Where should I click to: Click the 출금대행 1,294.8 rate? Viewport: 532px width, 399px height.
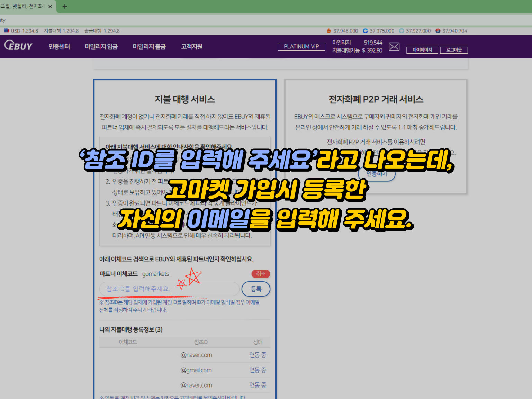point(102,31)
